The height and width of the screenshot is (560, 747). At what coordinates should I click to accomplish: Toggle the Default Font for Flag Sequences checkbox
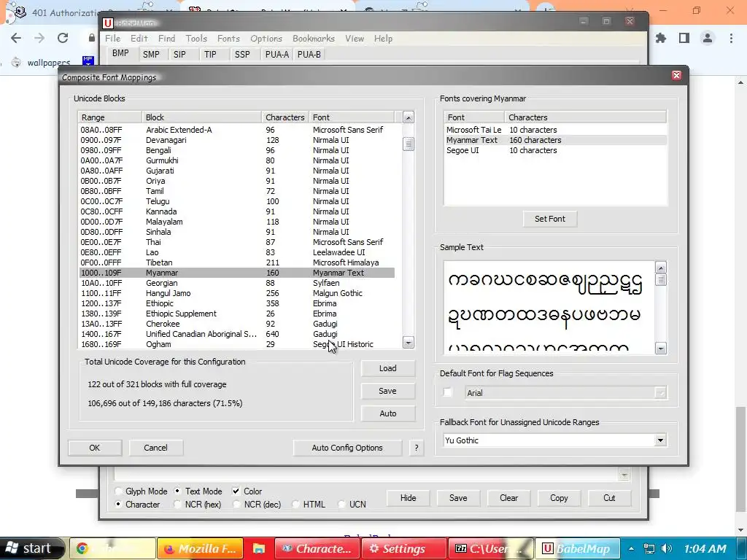pyautogui.click(x=447, y=392)
